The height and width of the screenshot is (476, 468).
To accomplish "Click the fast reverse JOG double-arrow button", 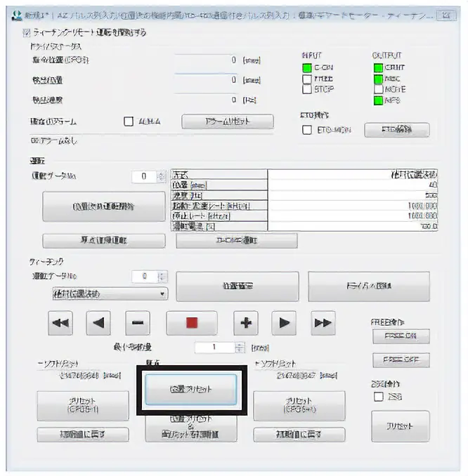I will coord(60,323).
